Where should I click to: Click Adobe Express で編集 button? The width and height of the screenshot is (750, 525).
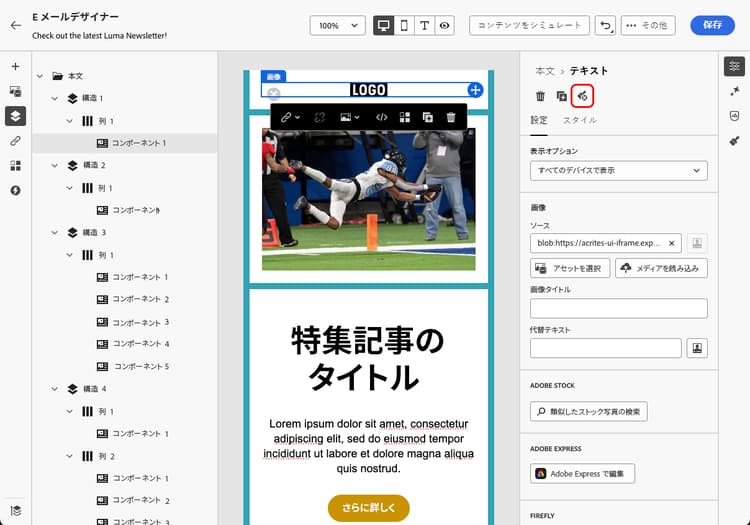pos(582,473)
